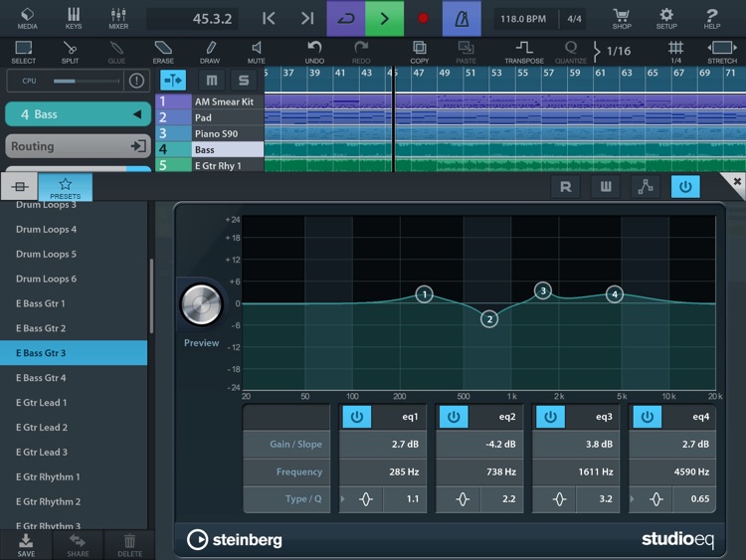Screen dimensions: 746x560
Task: Select the Drum Loops 4 preset
Action: click(x=74, y=230)
